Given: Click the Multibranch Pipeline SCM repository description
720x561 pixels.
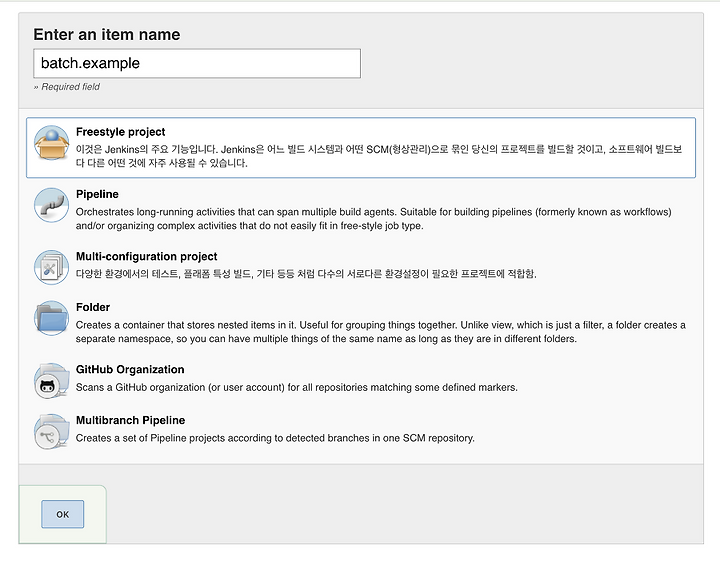Looking at the screenshot, I should point(275,438).
